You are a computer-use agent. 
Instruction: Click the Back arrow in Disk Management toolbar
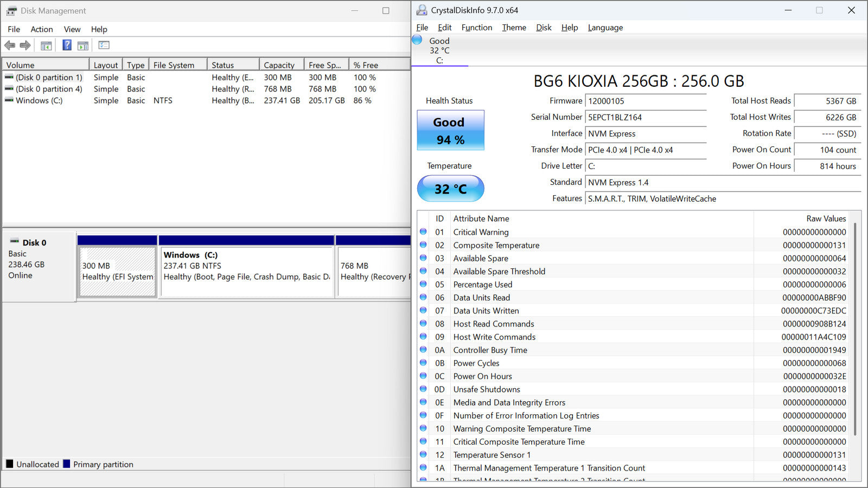(x=10, y=46)
